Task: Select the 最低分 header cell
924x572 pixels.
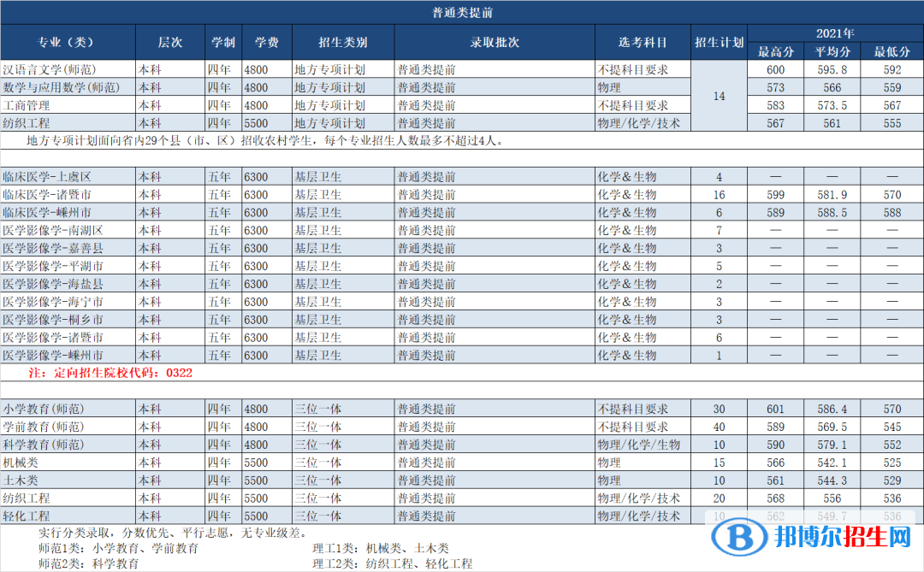Action: (892, 52)
